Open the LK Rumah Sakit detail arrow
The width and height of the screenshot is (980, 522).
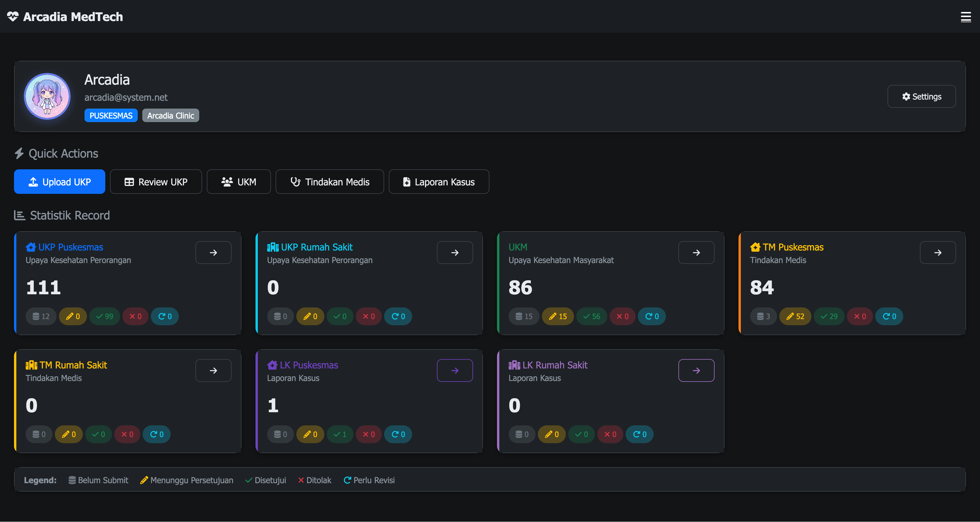[696, 370]
